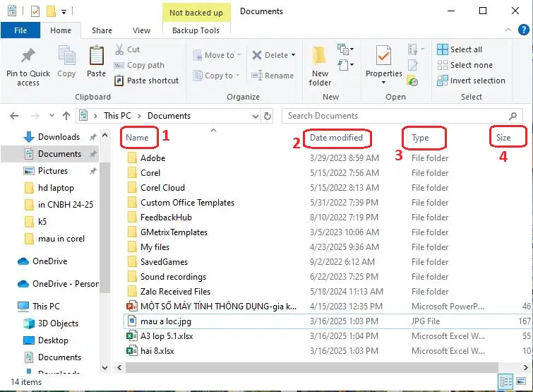Expand the address bar history dropdown
The image size is (533, 392).
pos(256,117)
